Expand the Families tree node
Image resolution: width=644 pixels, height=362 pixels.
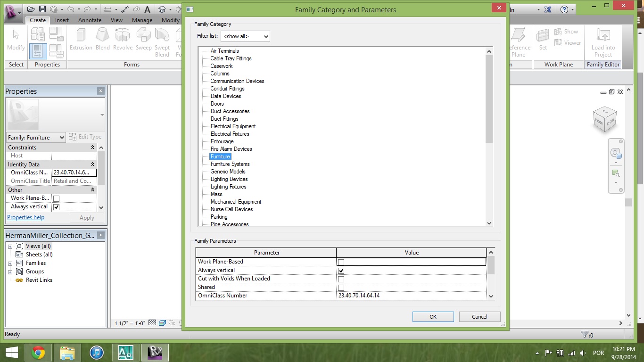click(x=10, y=263)
